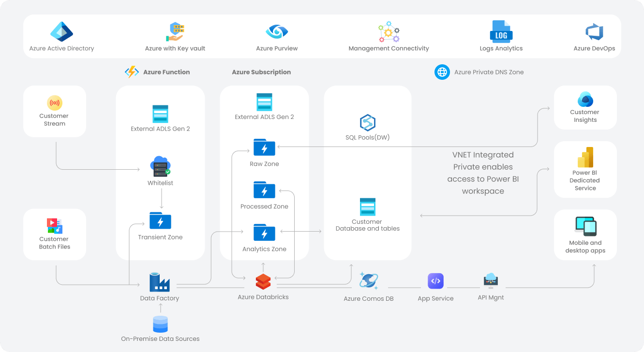Open the Analytics Zone folder

[264, 233]
